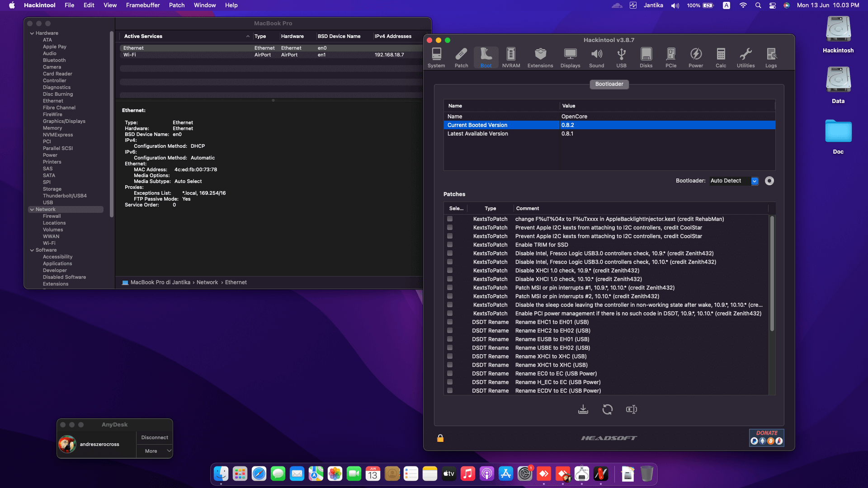This screenshot has height=488, width=868.
Task: Open the Patch menu in menu bar
Action: pos(176,5)
